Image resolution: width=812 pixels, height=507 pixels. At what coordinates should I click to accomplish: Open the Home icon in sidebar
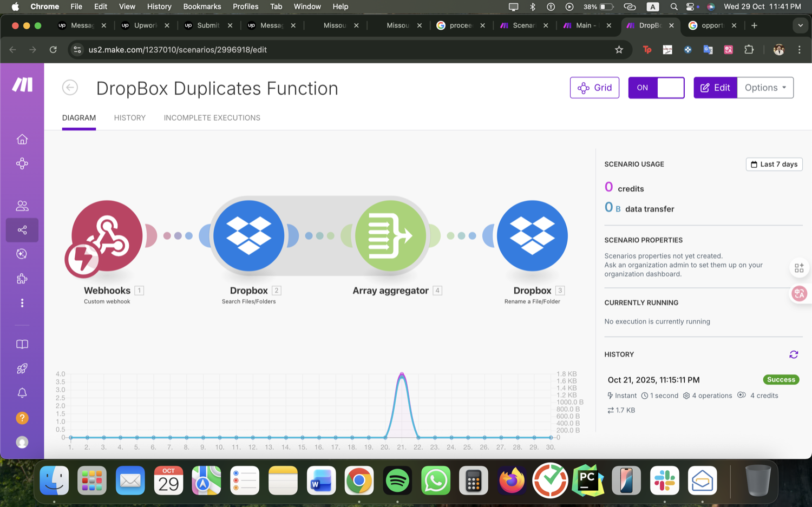pyautogui.click(x=22, y=139)
